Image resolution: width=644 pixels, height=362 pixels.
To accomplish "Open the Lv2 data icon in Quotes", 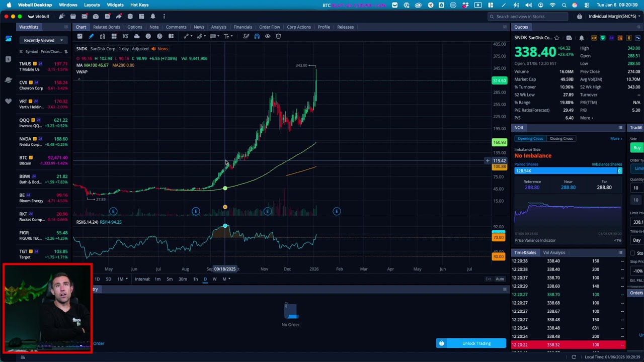I will point(594,38).
